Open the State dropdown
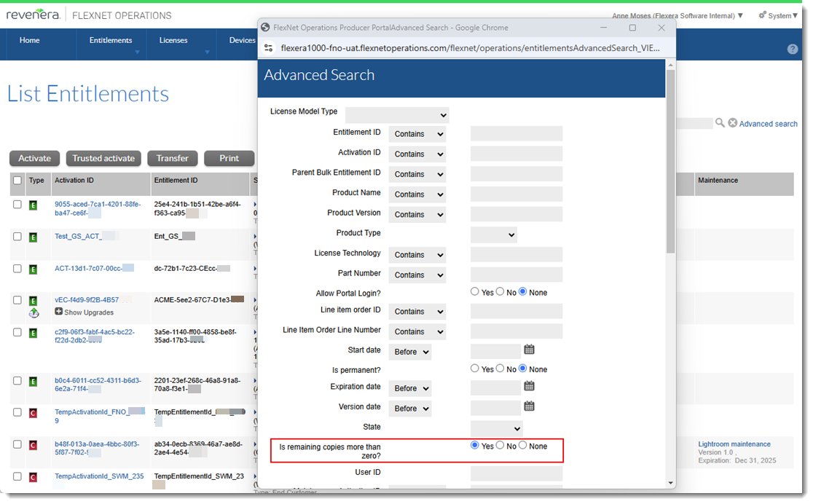 coord(496,428)
